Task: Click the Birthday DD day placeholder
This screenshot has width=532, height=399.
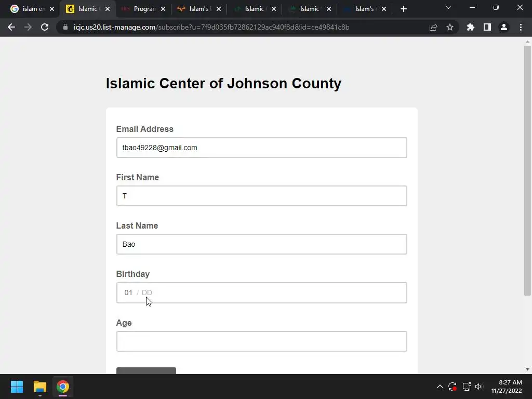Action: tap(147, 292)
